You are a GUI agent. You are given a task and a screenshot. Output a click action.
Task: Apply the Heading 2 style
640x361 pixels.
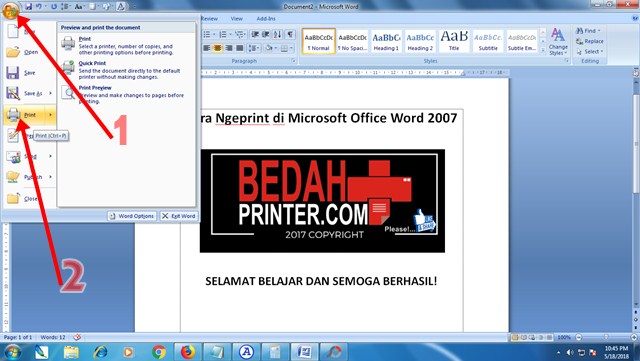(x=420, y=41)
